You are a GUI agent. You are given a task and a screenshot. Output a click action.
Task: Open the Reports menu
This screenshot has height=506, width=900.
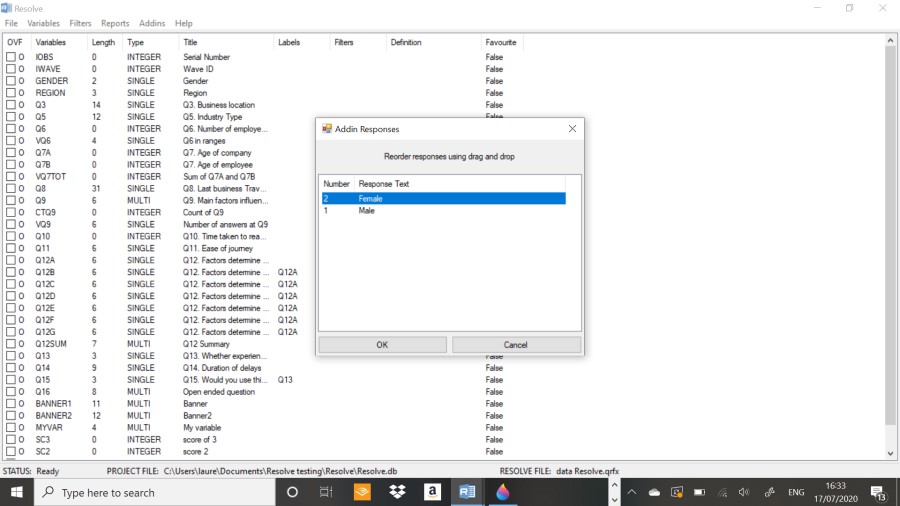coord(115,24)
